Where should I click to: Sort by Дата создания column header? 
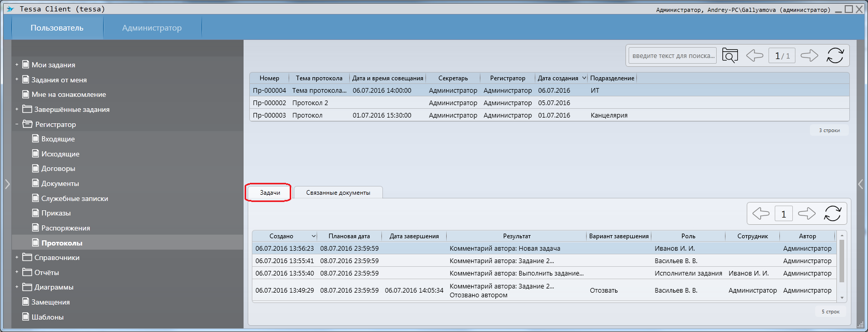[558, 78]
